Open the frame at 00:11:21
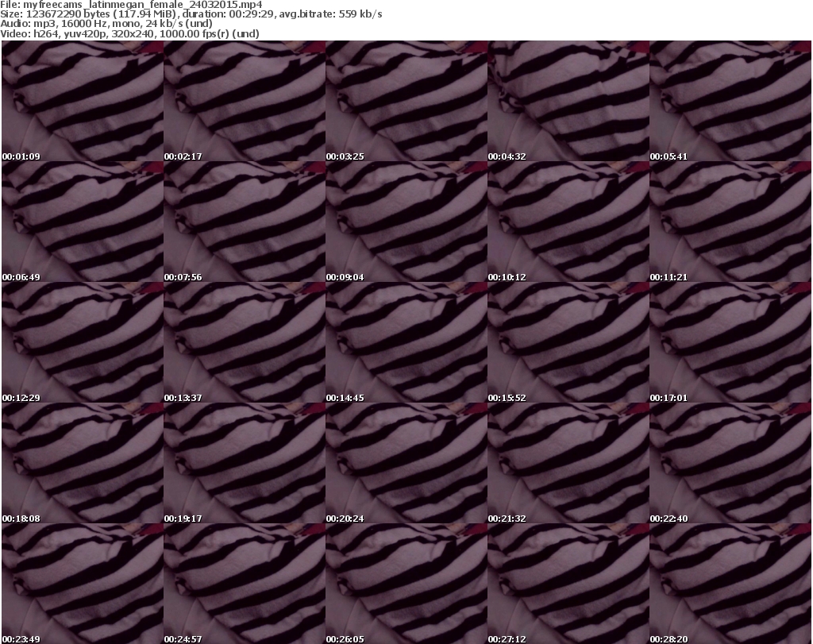This screenshot has width=813, height=644. pos(730,222)
